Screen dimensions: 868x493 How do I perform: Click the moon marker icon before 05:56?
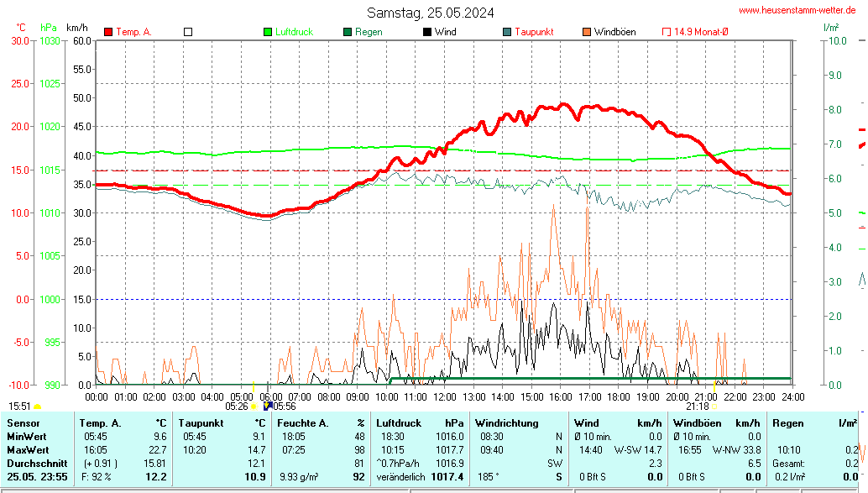click(267, 406)
